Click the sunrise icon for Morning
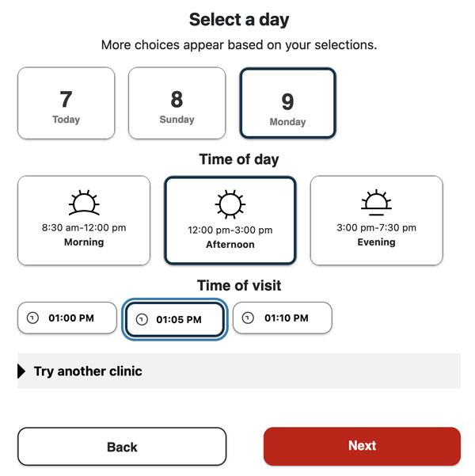The image size is (475, 476). click(84, 203)
